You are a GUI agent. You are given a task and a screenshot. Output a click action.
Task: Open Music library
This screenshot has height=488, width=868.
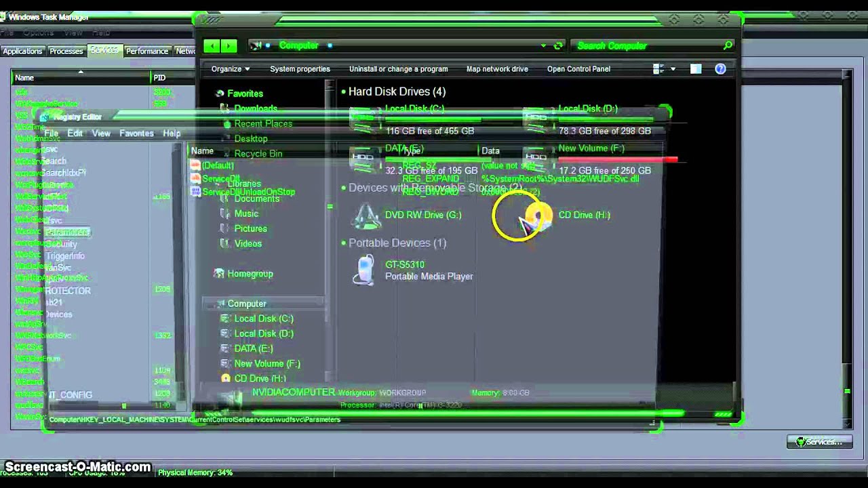click(x=246, y=213)
